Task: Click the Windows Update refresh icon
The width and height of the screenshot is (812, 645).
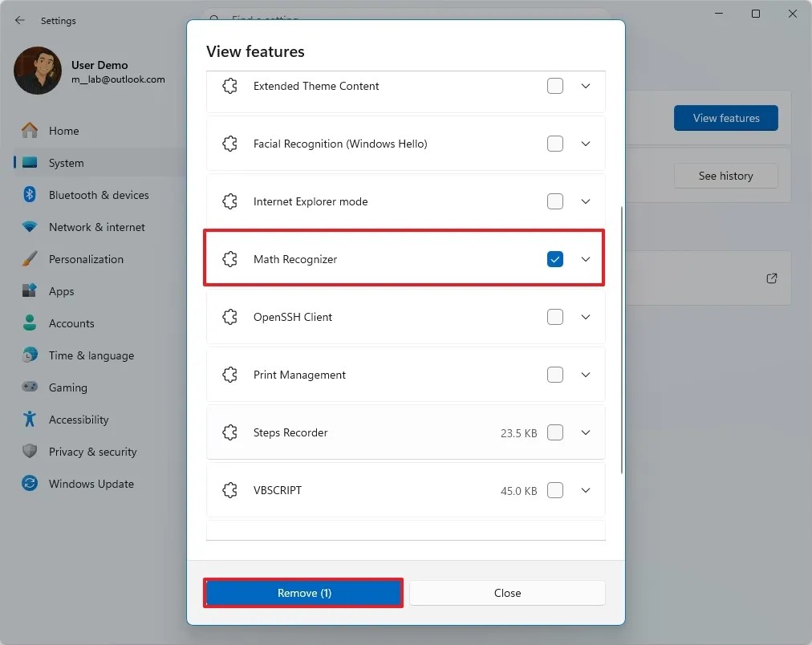Action: pos(30,483)
